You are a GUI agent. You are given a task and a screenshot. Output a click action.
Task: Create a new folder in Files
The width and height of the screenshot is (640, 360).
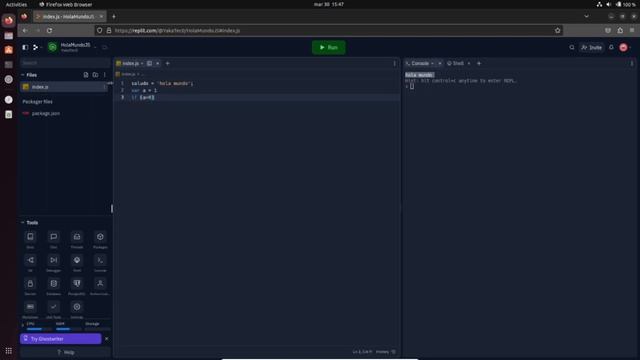tap(95, 75)
